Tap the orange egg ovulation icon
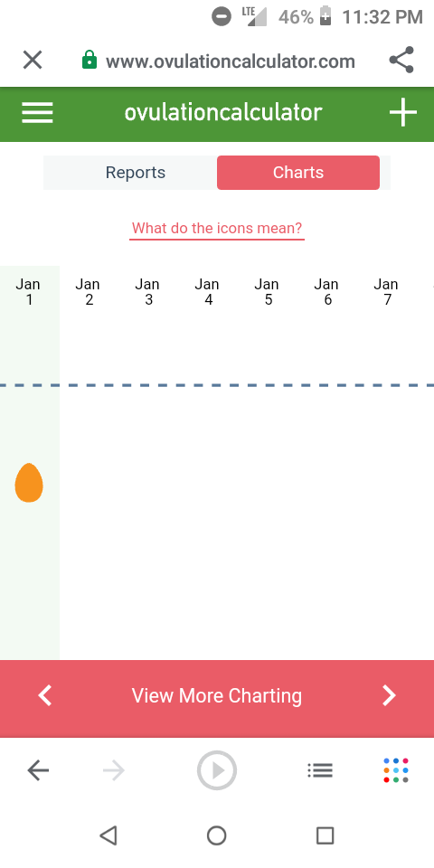The width and height of the screenshot is (434, 868). coord(29,483)
